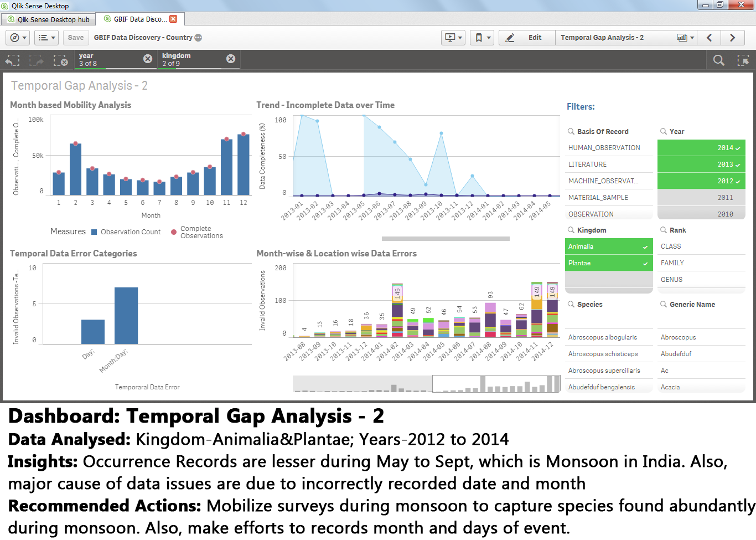
Task: Select Abroscopus albogularis species
Action: (609, 337)
